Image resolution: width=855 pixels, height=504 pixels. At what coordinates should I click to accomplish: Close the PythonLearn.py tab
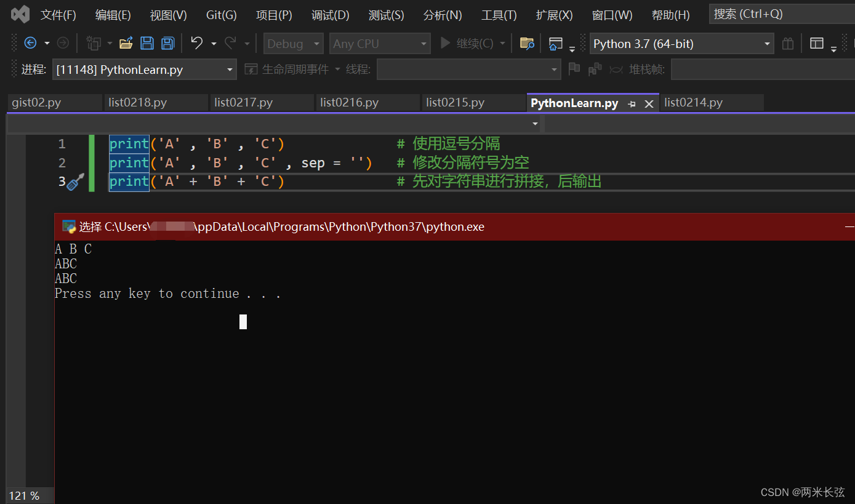click(x=649, y=104)
